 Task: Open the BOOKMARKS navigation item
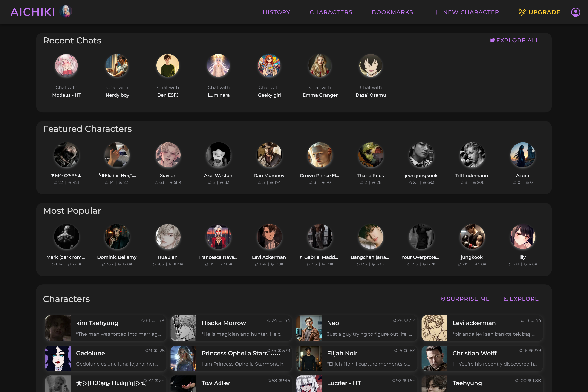tap(392, 12)
